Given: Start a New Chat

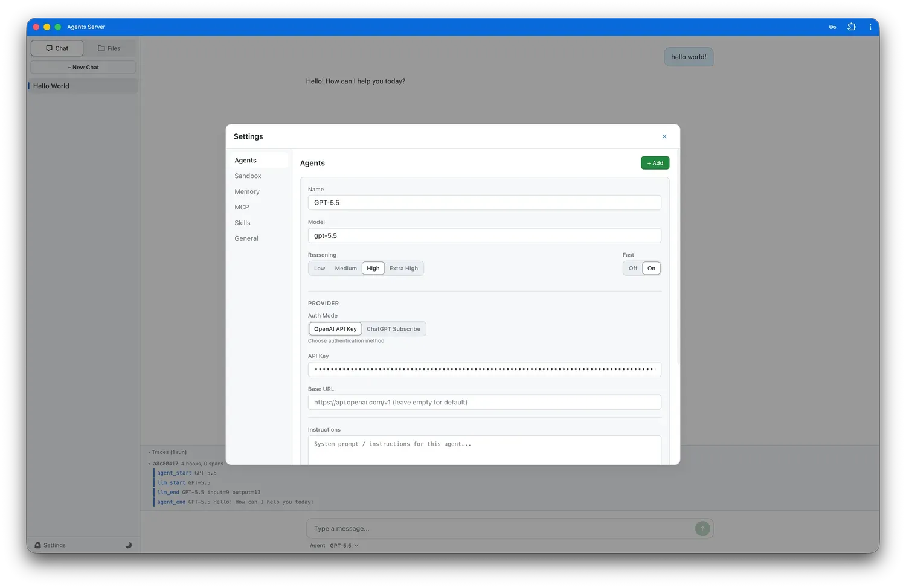Looking at the screenshot, I should [83, 68].
